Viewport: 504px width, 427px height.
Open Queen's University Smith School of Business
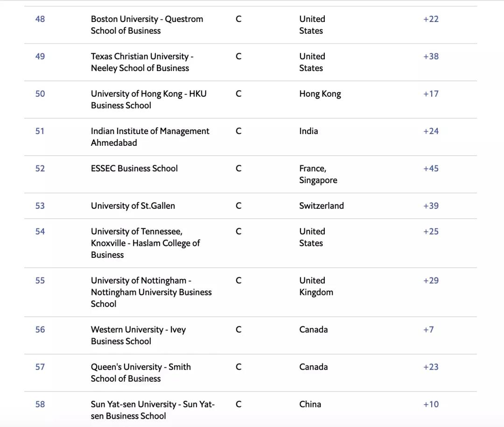[140, 373]
